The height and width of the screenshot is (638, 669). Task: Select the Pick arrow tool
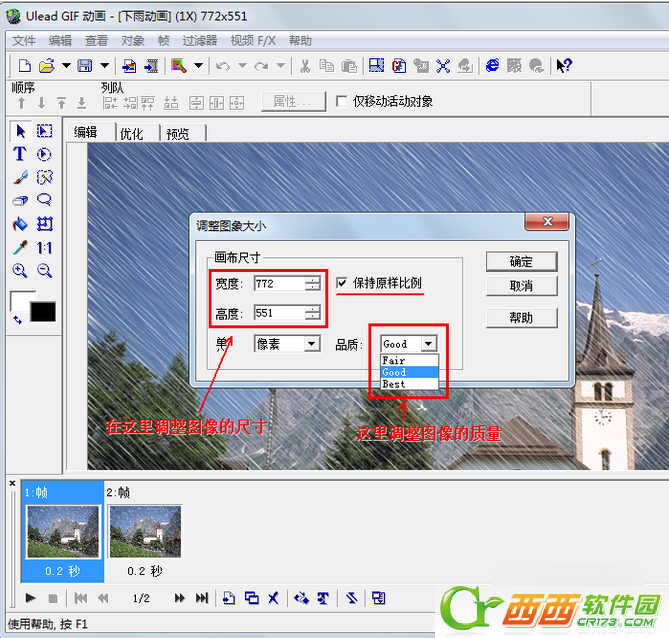[x=20, y=131]
